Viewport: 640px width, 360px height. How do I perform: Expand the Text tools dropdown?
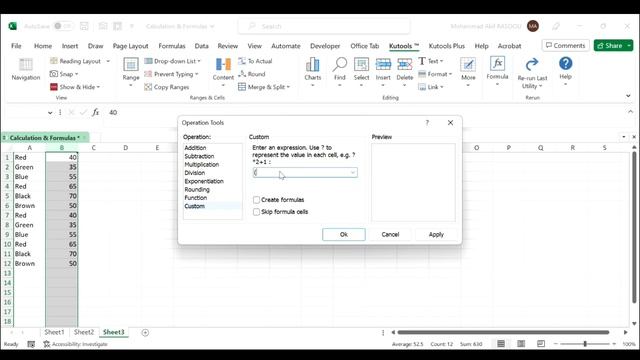[x=441, y=61]
